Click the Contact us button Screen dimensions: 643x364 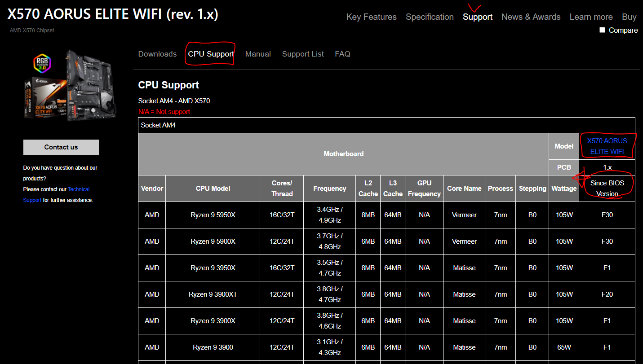[x=61, y=147]
